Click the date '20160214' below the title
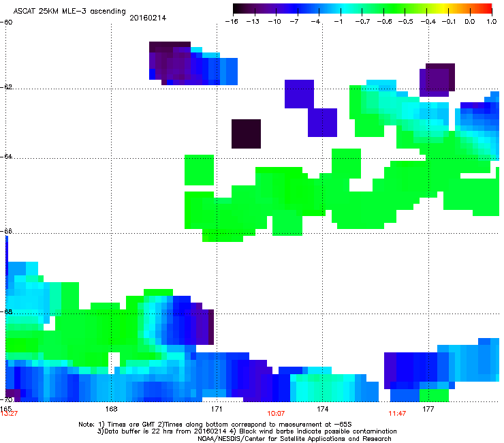The width and height of the screenshot is (504, 443). coord(148,18)
